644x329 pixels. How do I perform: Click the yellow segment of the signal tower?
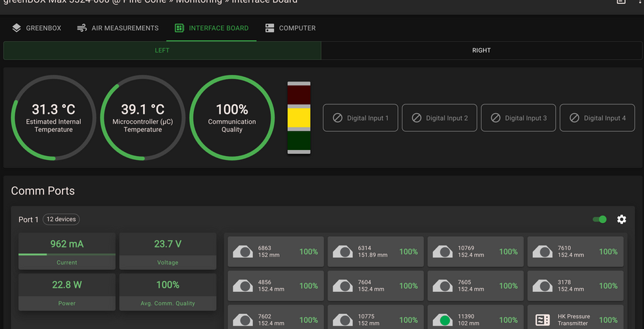[299, 118]
